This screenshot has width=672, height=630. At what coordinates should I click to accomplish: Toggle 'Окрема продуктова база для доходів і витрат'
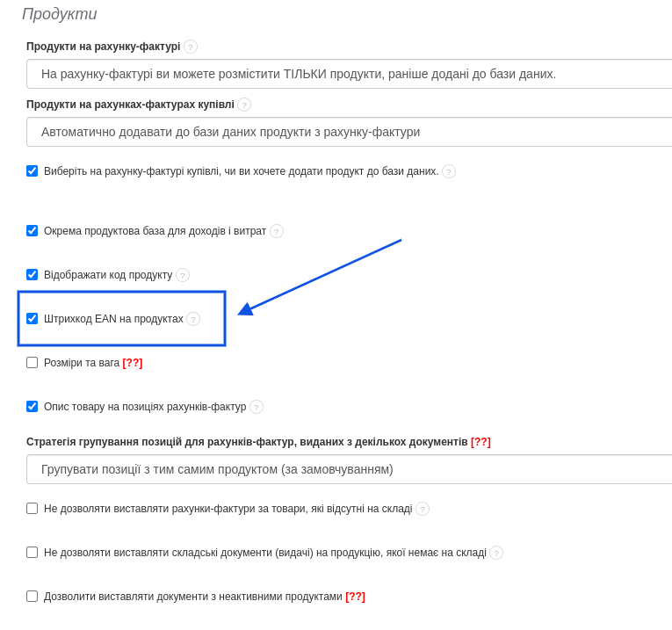33,231
